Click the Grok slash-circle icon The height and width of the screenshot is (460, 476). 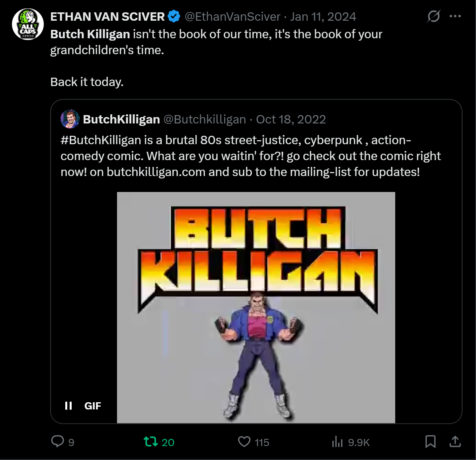pyautogui.click(x=433, y=17)
